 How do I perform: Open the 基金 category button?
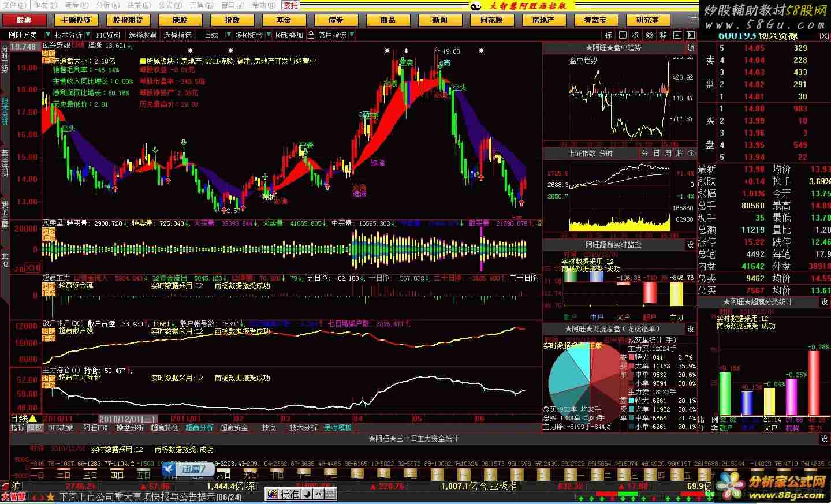pos(284,20)
